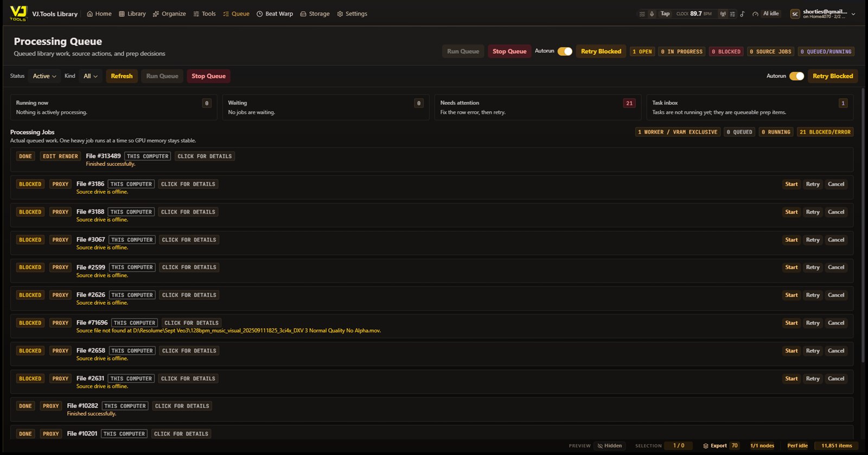Click Run Queue in the page header

pyautogui.click(x=463, y=52)
